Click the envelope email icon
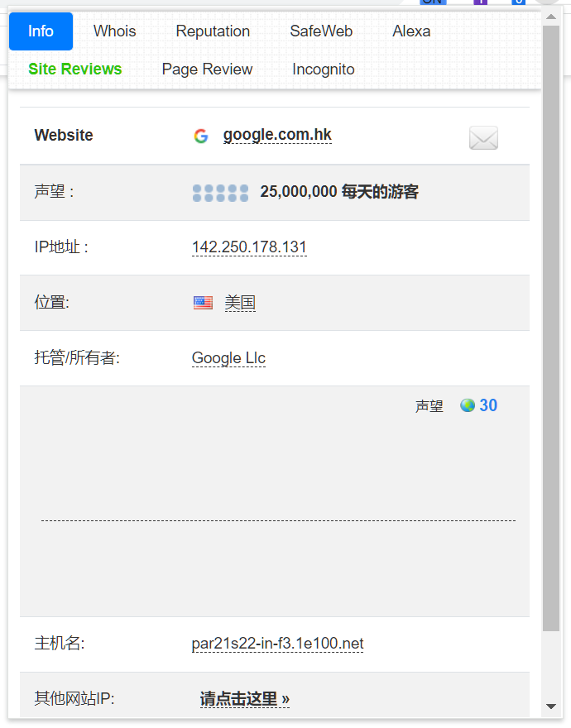 coord(483,138)
